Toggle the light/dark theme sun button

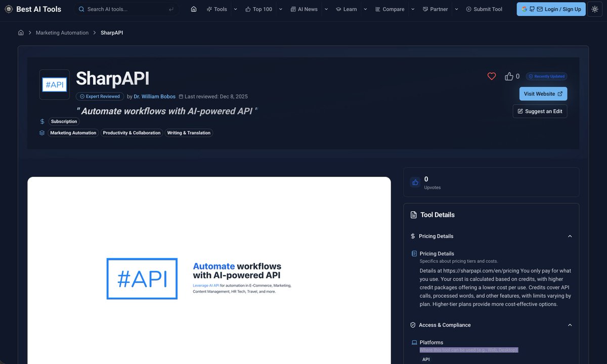(595, 9)
